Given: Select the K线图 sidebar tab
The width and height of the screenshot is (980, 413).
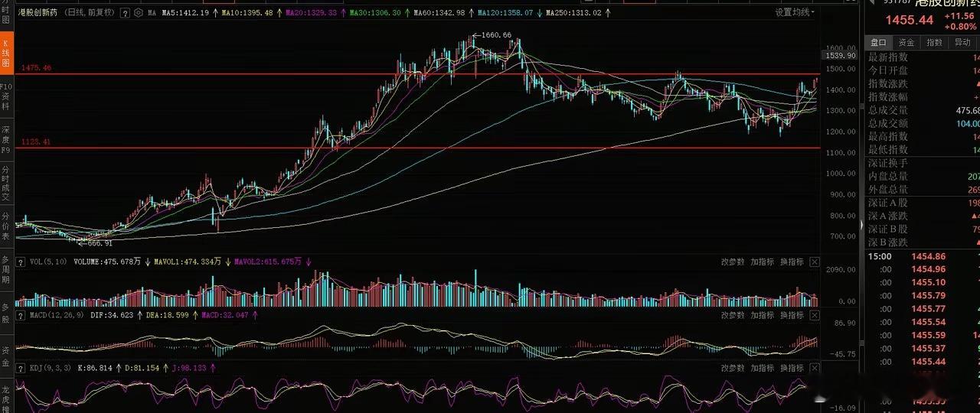Looking at the screenshot, I should point(7,53).
